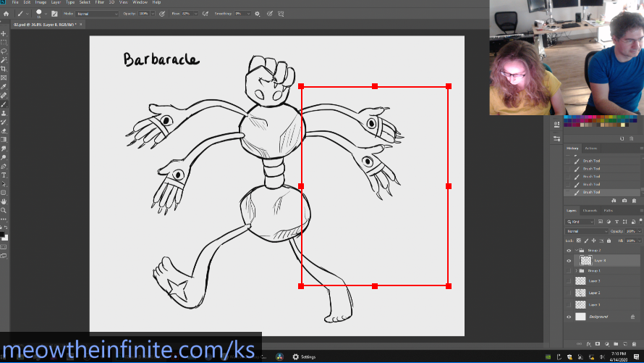Viewport: 644px width, 363px height.
Task: Switch to the Paths tab
Action: (609, 211)
